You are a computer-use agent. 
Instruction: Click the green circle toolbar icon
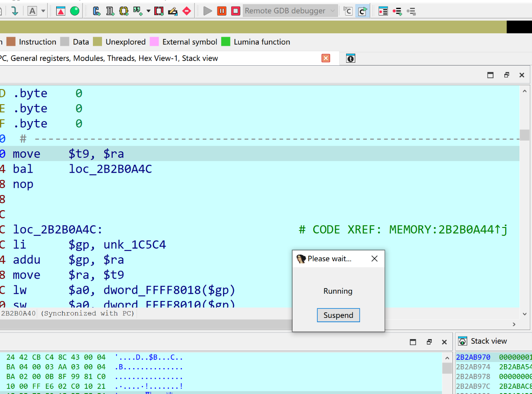[x=75, y=11]
